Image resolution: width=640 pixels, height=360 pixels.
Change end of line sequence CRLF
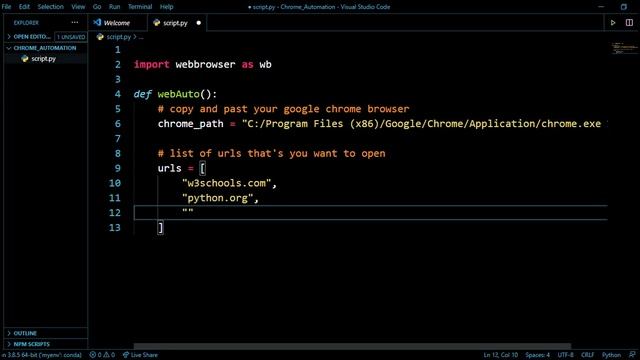click(x=587, y=355)
